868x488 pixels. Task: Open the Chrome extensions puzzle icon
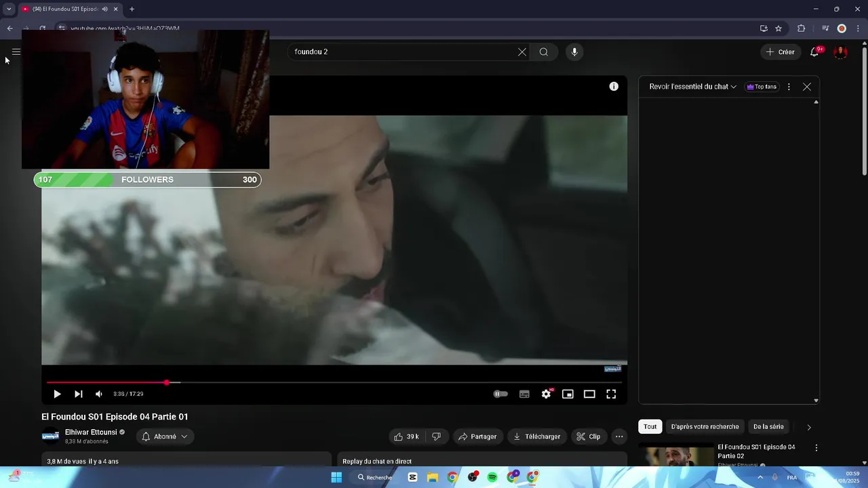point(802,28)
